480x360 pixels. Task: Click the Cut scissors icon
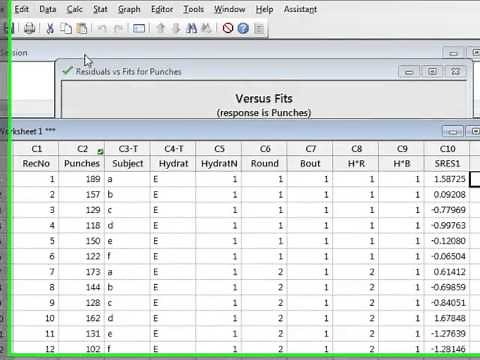(50, 28)
